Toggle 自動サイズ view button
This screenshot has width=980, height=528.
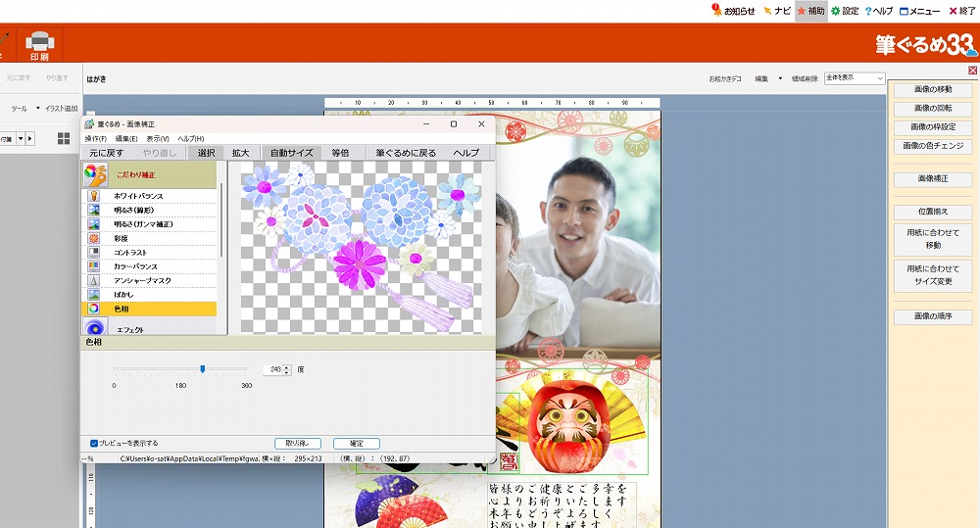[291, 153]
